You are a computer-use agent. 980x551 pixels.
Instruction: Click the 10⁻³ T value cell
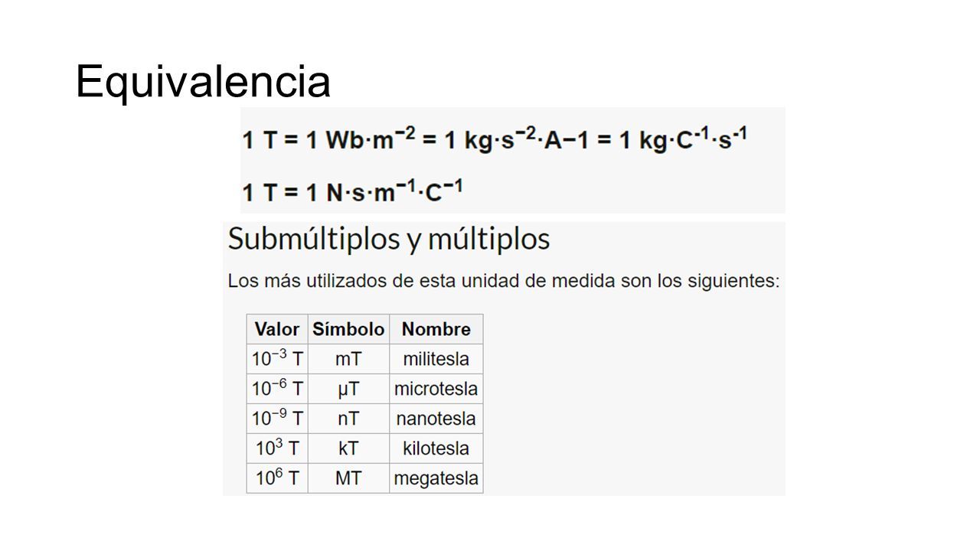(277, 359)
